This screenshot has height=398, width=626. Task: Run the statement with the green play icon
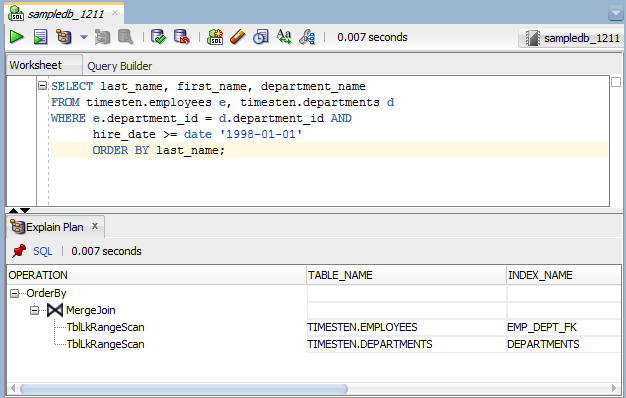(16, 37)
